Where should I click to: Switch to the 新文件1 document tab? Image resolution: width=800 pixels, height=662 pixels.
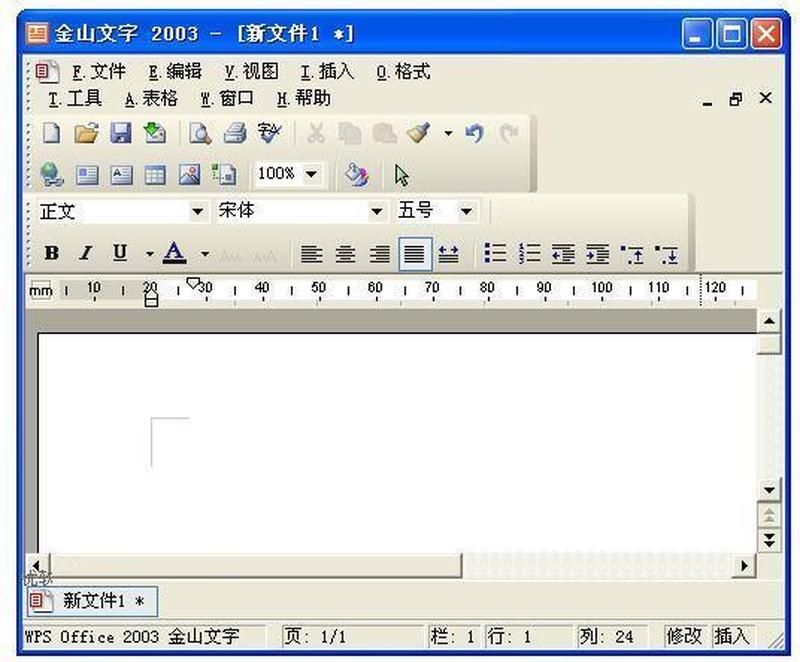pos(92,601)
